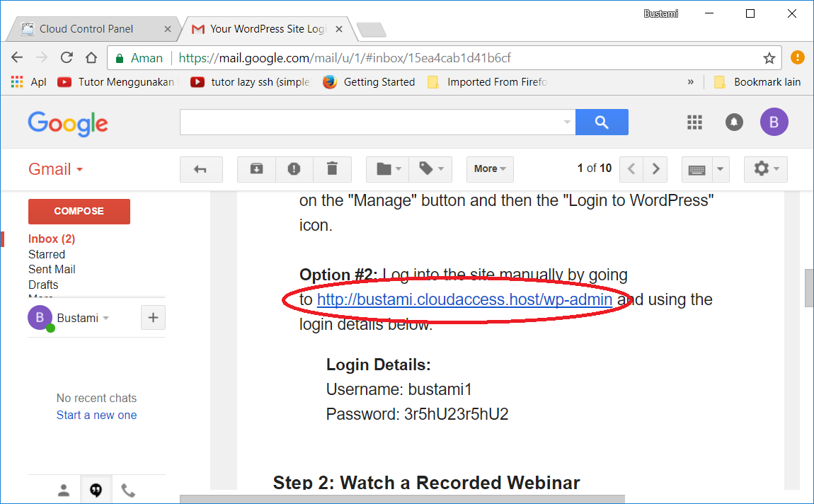814x504 pixels.
Task: Click the Google logo
Action: (x=68, y=123)
